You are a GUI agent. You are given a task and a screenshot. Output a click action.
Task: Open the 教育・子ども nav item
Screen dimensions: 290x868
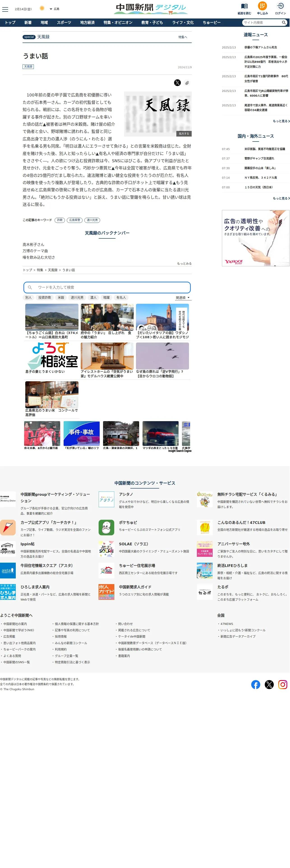152,23
